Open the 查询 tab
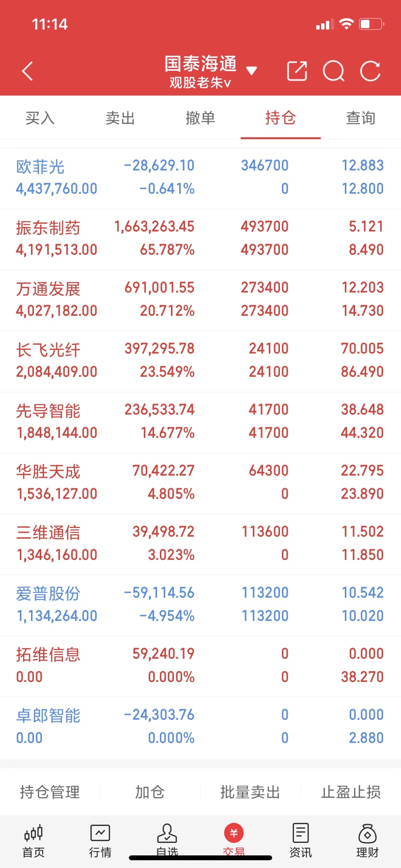401x868 pixels. pos(361,118)
